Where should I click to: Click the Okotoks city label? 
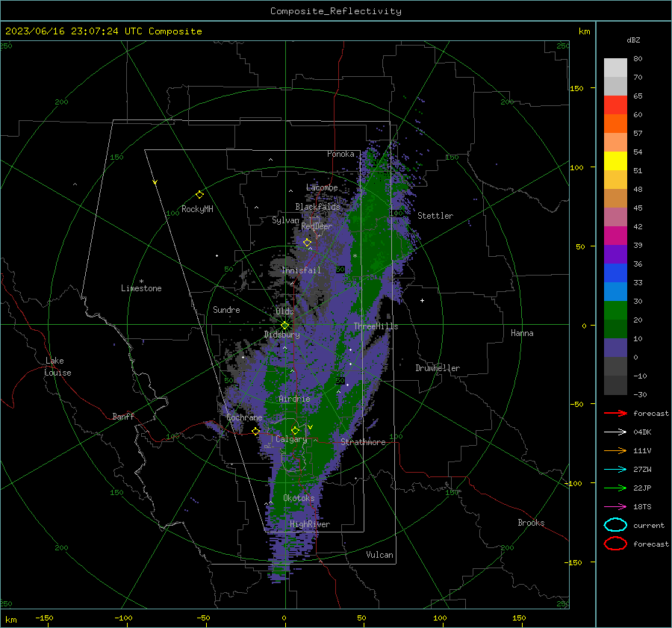(x=299, y=498)
